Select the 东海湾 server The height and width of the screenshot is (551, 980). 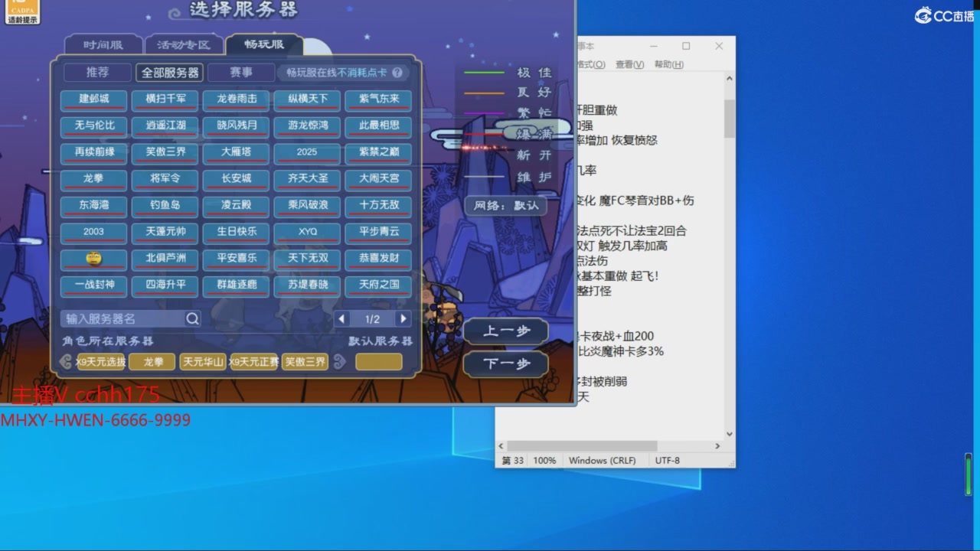coord(94,206)
